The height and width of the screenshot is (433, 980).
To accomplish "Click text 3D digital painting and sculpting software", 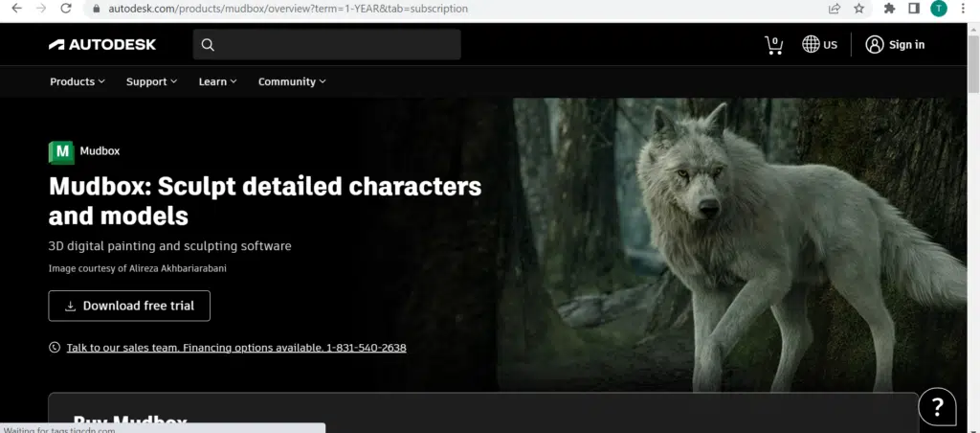I will 170,246.
